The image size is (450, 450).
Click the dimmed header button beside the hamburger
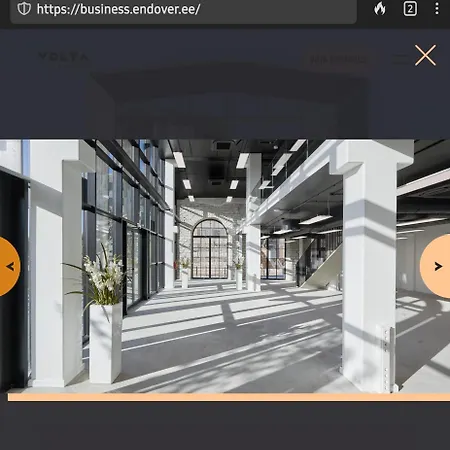339,60
